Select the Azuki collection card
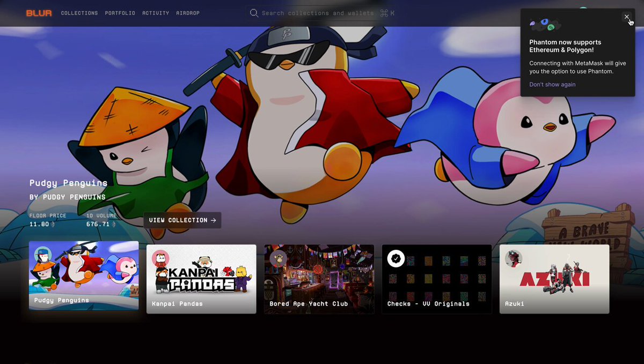This screenshot has width=644, height=364. click(554, 279)
